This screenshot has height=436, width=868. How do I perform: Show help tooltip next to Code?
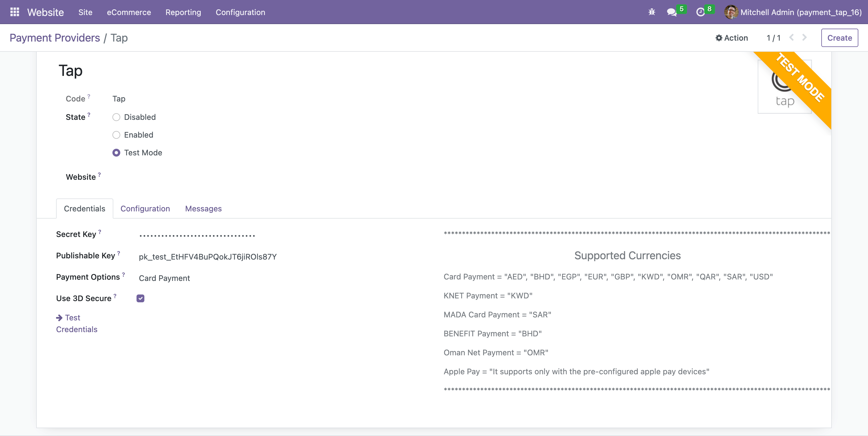coord(89,96)
